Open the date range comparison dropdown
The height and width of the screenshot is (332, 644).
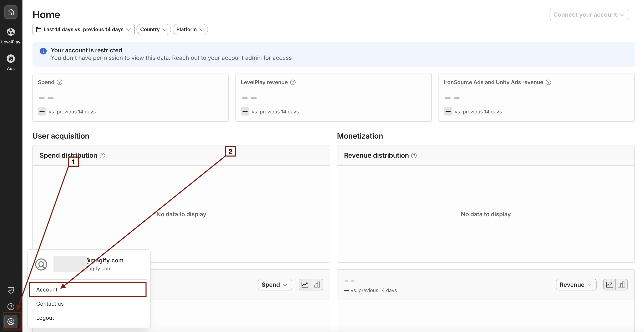(83, 30)
